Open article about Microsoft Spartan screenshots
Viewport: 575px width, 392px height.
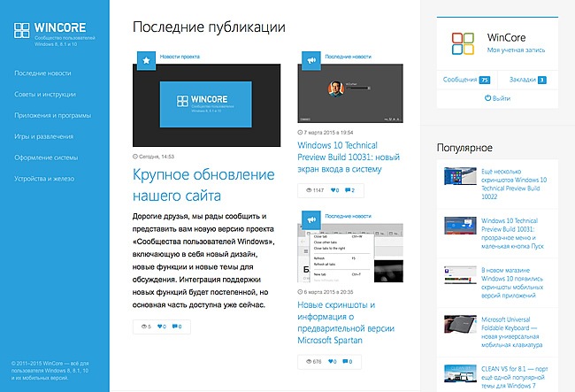tap(346, 322)
